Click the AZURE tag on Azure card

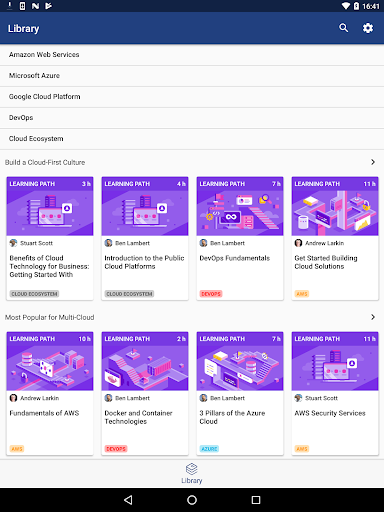pos(209,449)
